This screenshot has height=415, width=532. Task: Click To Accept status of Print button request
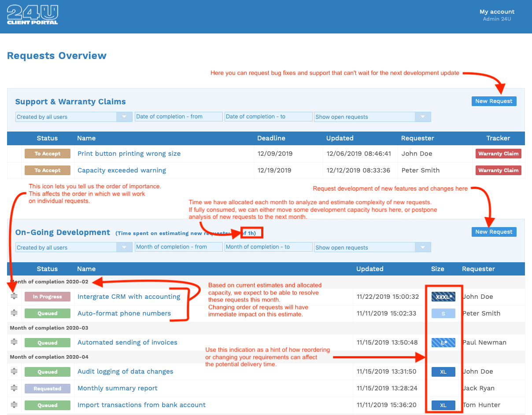[x=48, y=154]
